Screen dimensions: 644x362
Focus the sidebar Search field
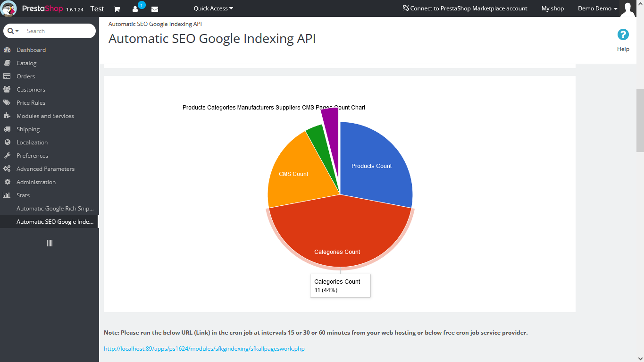tap(59, 31)
